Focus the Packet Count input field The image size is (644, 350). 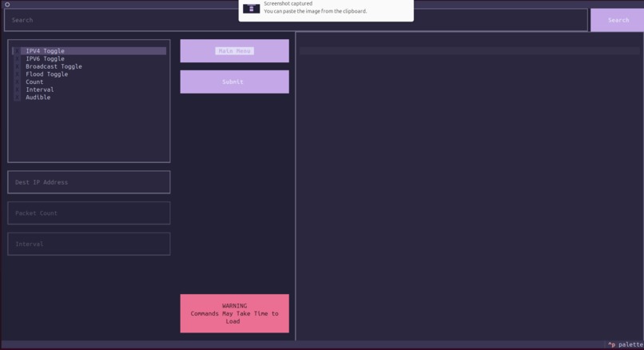pyautogui.click(x=89, y=213)
